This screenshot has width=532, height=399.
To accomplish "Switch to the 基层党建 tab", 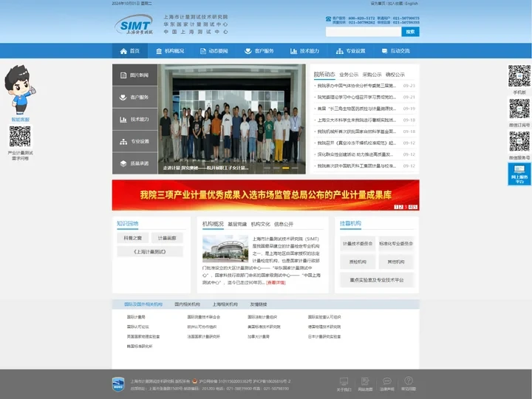I will (x=237, y=225).
